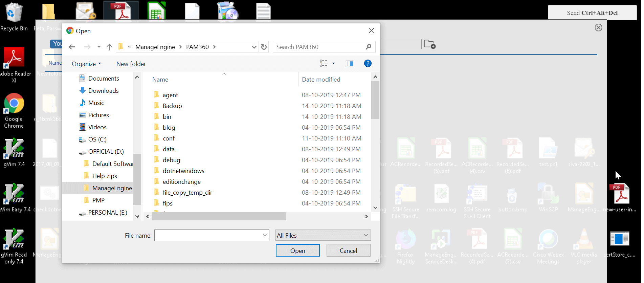Viewport: 644px width, 283px height.
Task: Go up one folder level
Action: tap(109, 47)
